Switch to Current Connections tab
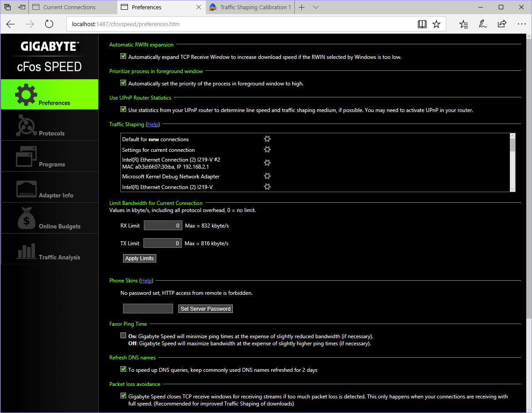Screen dimensions: 532x413 (x=73, y=7)
